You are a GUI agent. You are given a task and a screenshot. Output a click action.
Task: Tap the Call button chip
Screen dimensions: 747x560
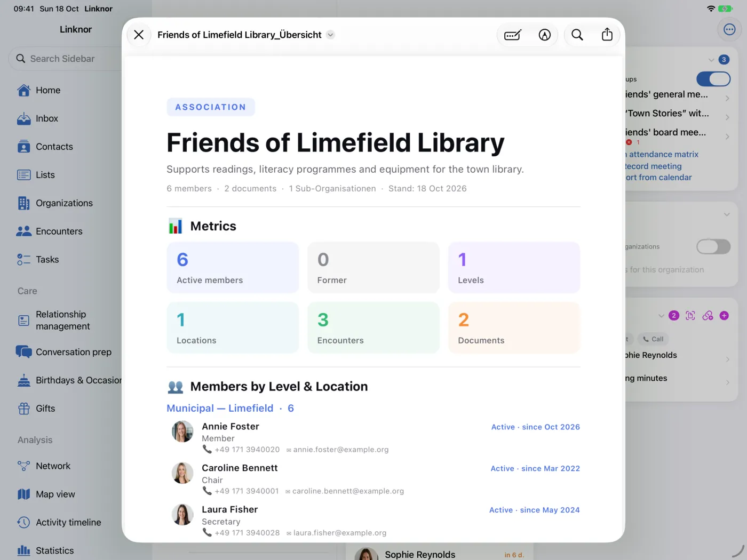[654, 339]
